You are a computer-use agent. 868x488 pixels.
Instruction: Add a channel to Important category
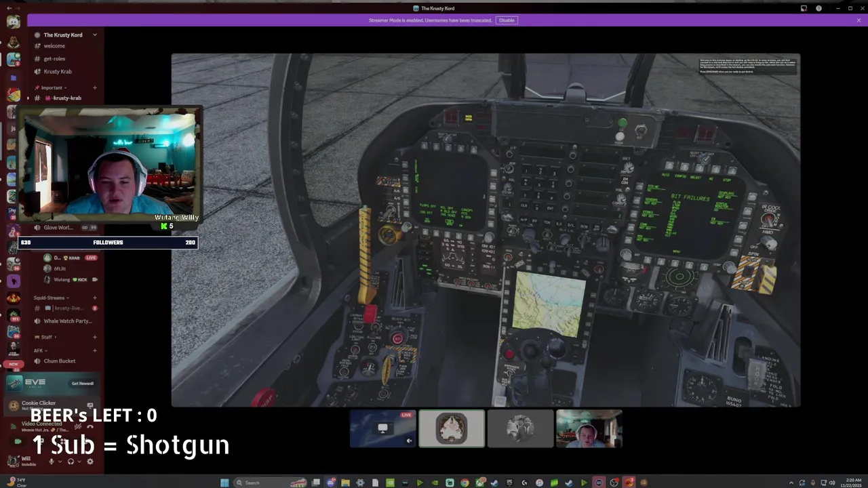(x=94, y=87)
